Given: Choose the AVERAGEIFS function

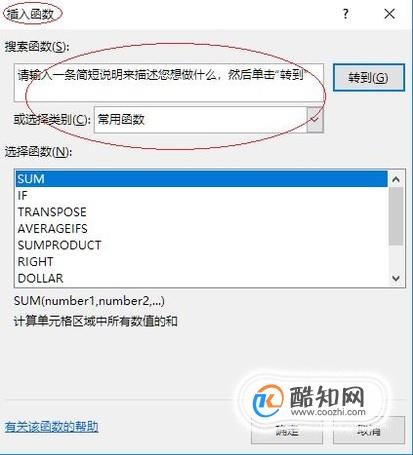Looking at the screenshot, I should tap(202, 229).
